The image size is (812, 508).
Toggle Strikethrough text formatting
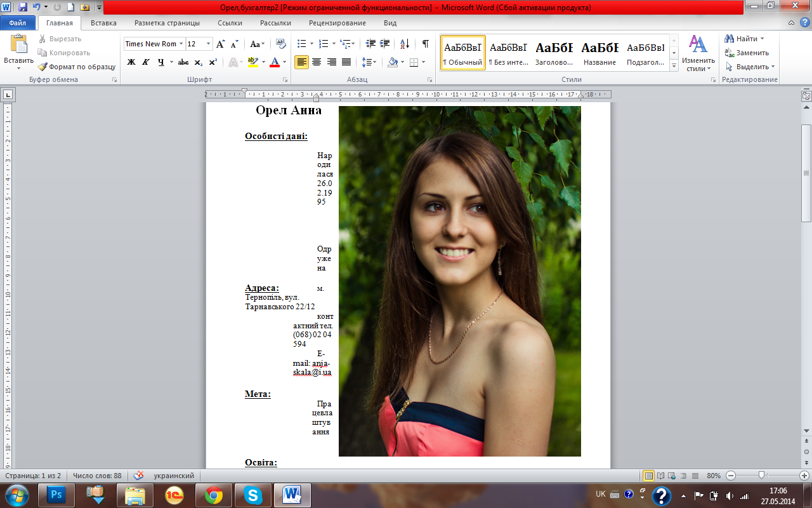(x=183, y=62)
